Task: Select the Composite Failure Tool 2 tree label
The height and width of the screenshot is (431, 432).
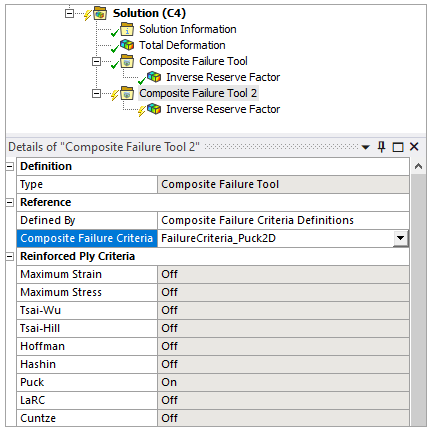Action: click(x=198, y=93)
